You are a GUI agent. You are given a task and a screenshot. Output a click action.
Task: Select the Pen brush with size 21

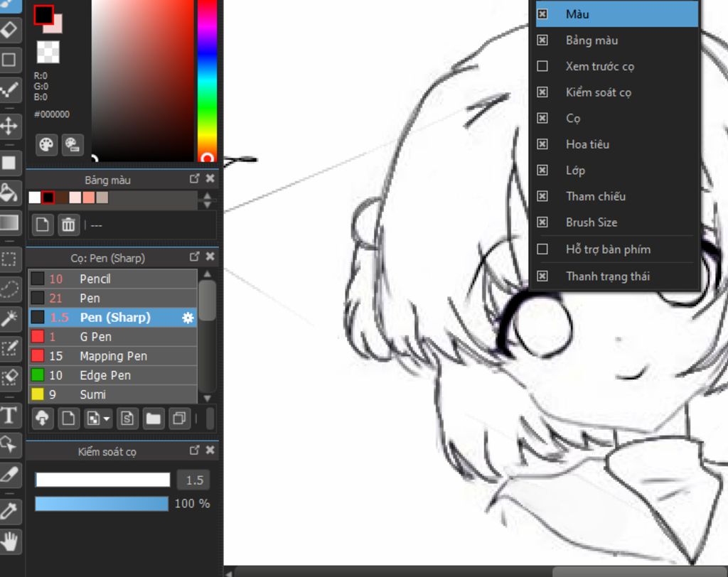113,298
